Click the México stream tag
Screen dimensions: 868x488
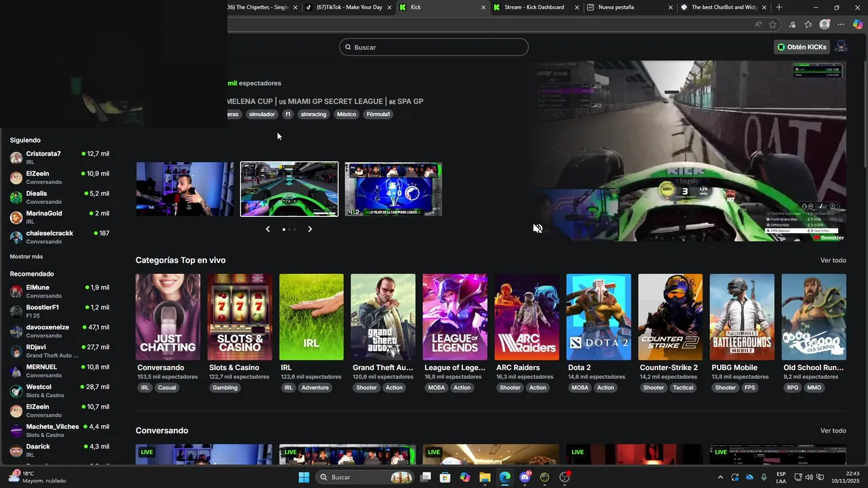click(x=347, y=114)
